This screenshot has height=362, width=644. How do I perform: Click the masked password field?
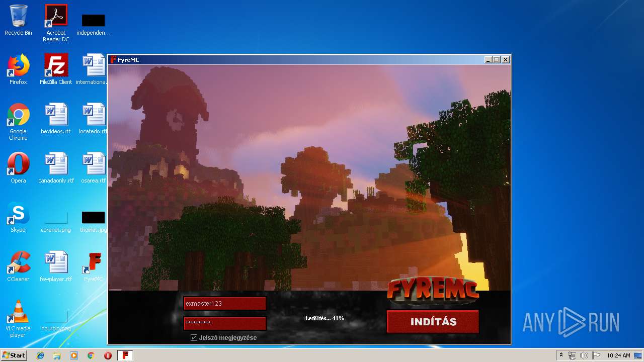point(225,323)
